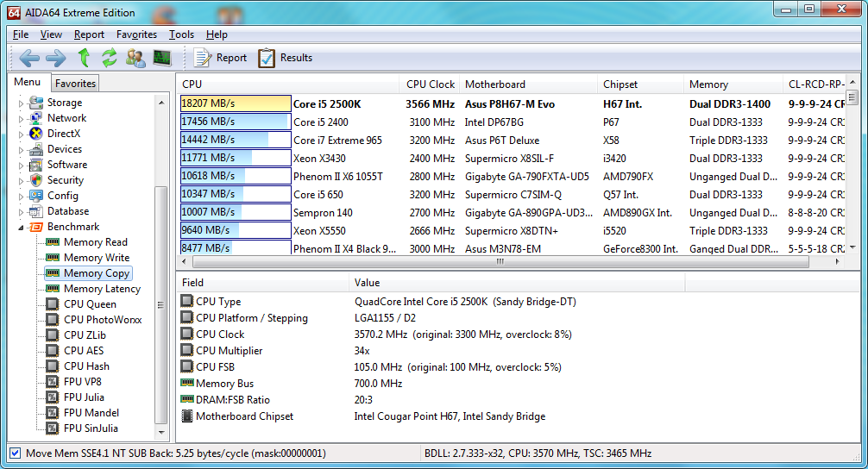
Task: Open FPU Julia benchmark
Action: coord(84,397)
